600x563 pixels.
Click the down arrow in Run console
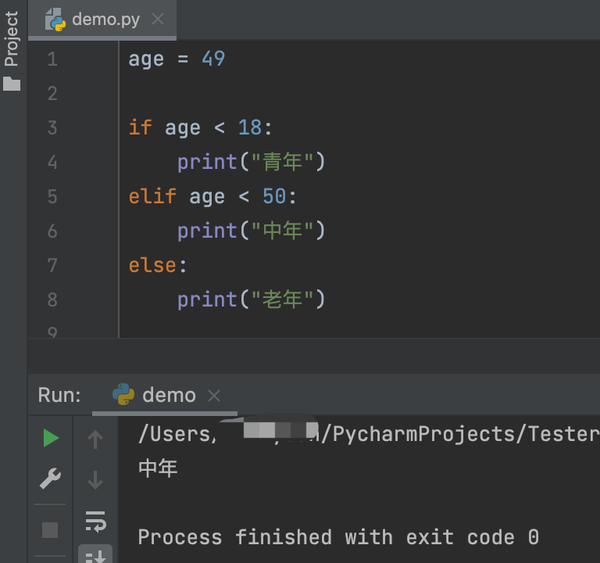coord(95,480)
